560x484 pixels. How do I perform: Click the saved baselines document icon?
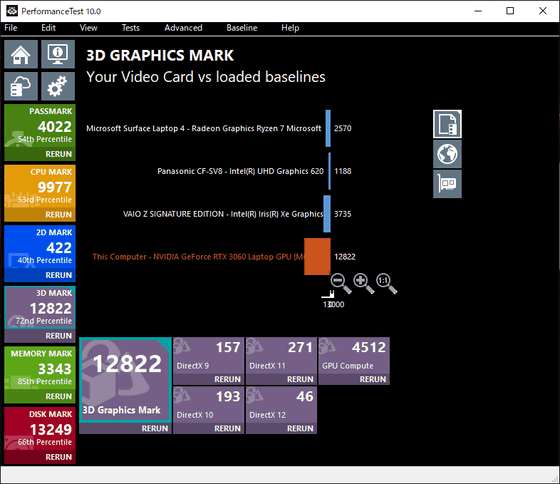[447, 124]
